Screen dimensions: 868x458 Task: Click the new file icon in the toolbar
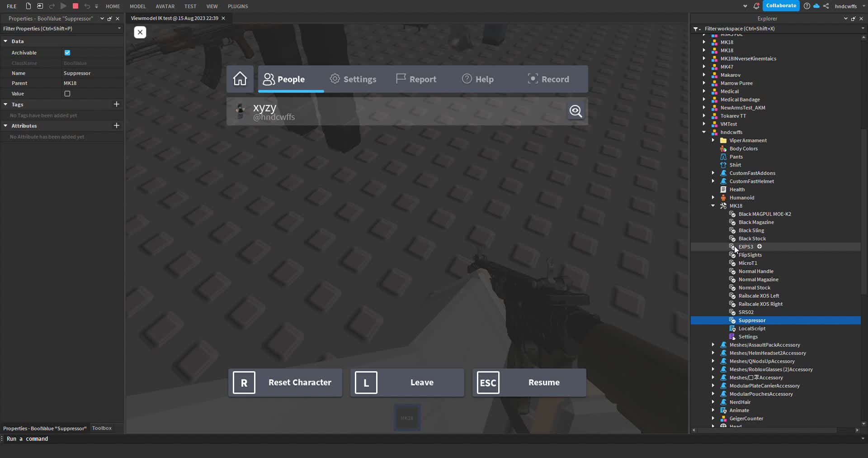click(x=28, y=6)
